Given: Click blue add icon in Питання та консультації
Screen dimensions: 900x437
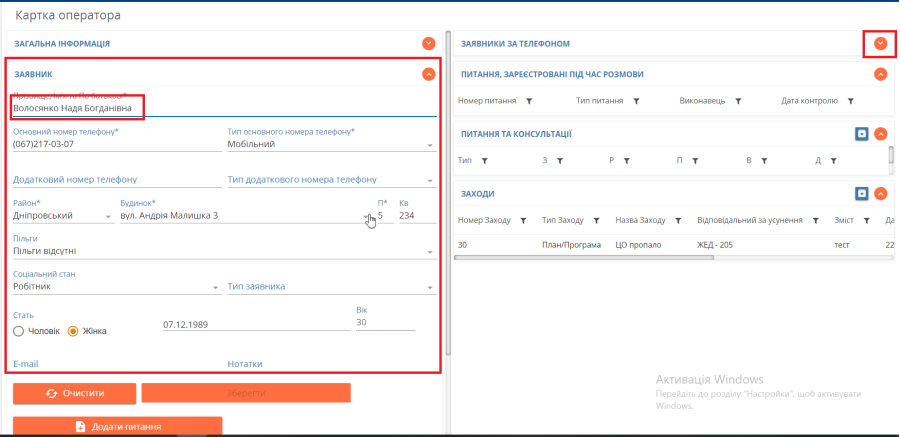Looking at the screenshot, I should (x=861, y=133).
